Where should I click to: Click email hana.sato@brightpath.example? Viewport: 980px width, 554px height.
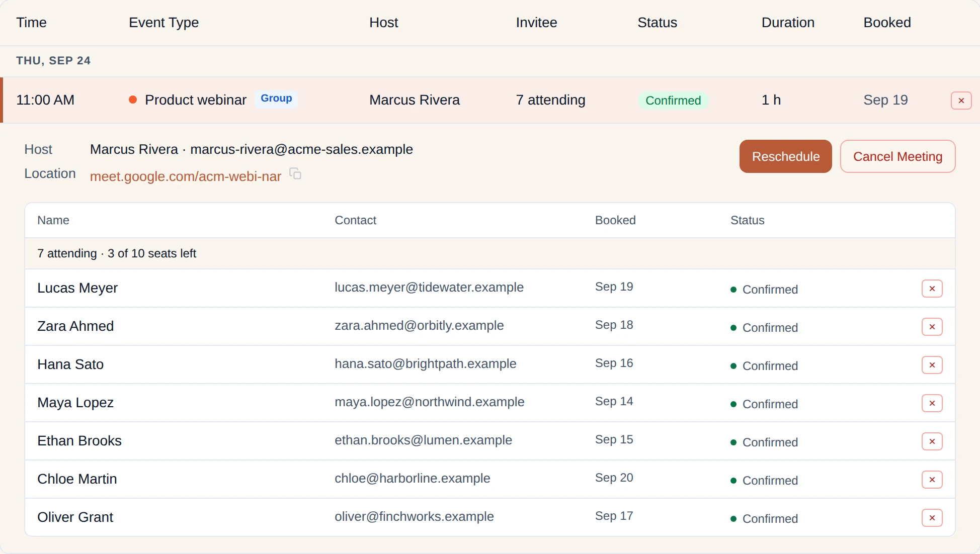(426, 363)
